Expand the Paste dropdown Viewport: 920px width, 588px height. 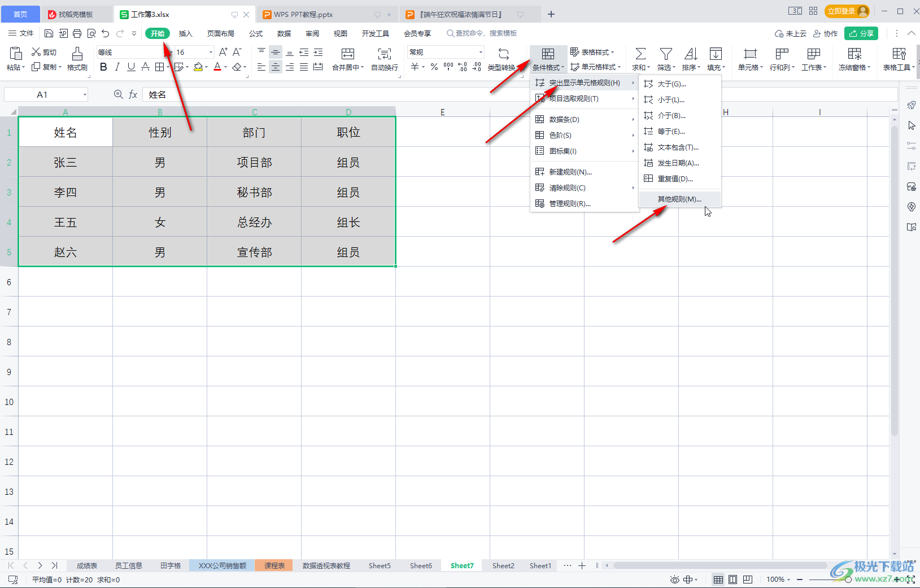point(24,68)
